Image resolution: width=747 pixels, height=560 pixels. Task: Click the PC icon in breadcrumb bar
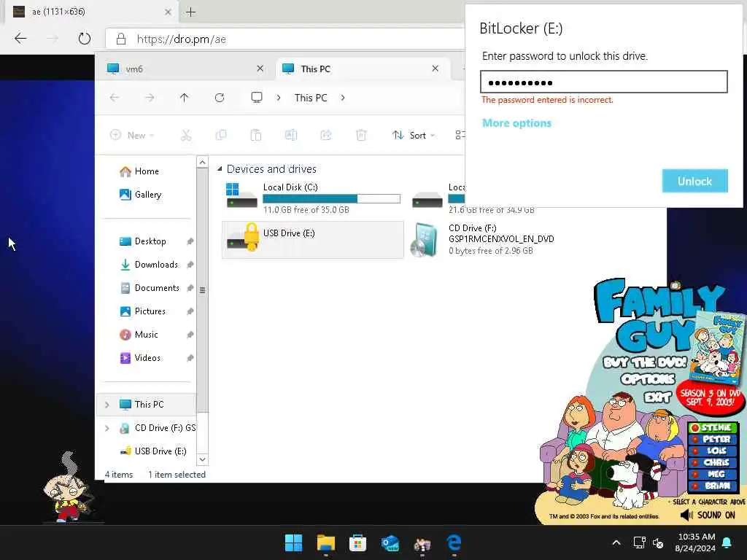(x=257, y=98)
